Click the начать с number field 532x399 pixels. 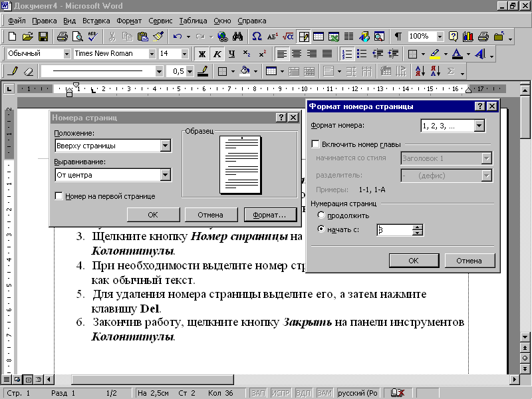click(394, 230)
